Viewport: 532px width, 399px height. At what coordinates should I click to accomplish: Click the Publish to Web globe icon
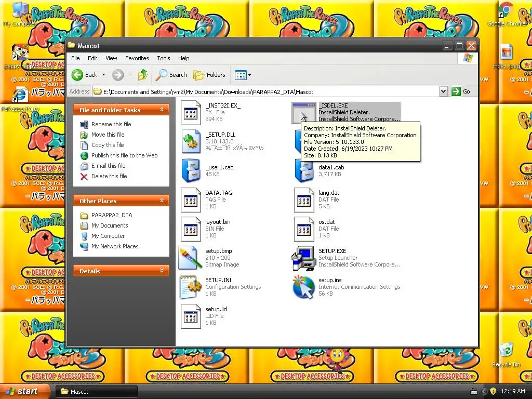coord(84,155)
